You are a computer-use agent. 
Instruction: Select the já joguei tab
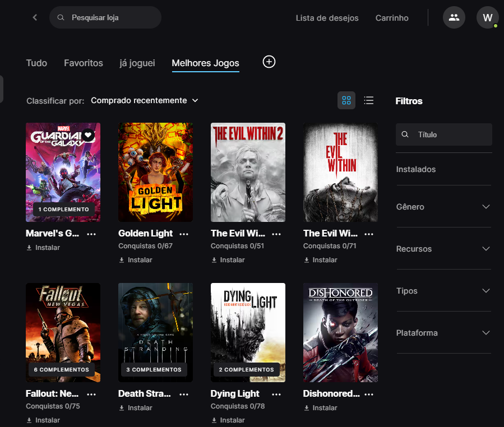click(137, 63)
